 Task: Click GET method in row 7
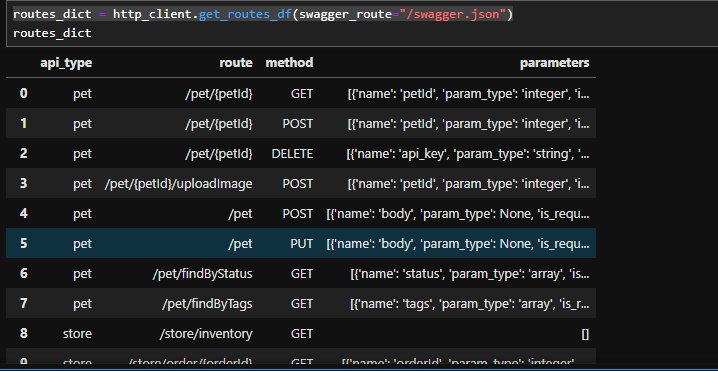[302, 304]
